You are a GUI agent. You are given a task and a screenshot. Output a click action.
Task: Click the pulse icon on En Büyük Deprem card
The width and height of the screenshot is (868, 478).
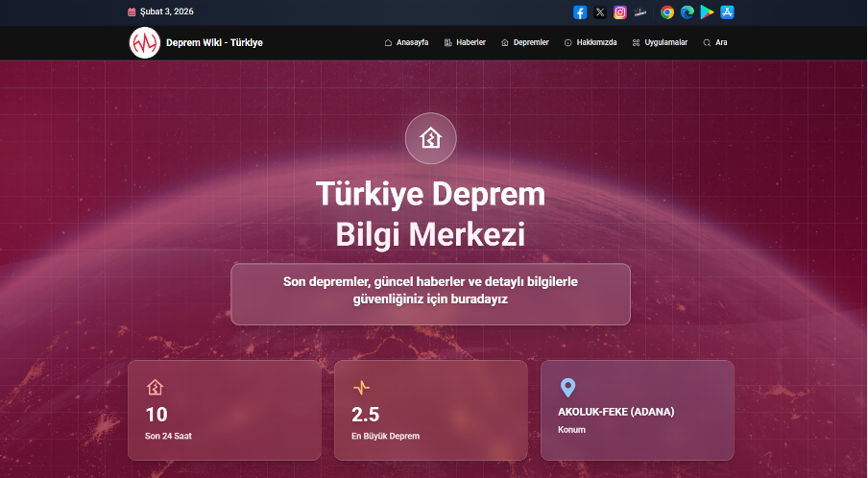point(361,387)
